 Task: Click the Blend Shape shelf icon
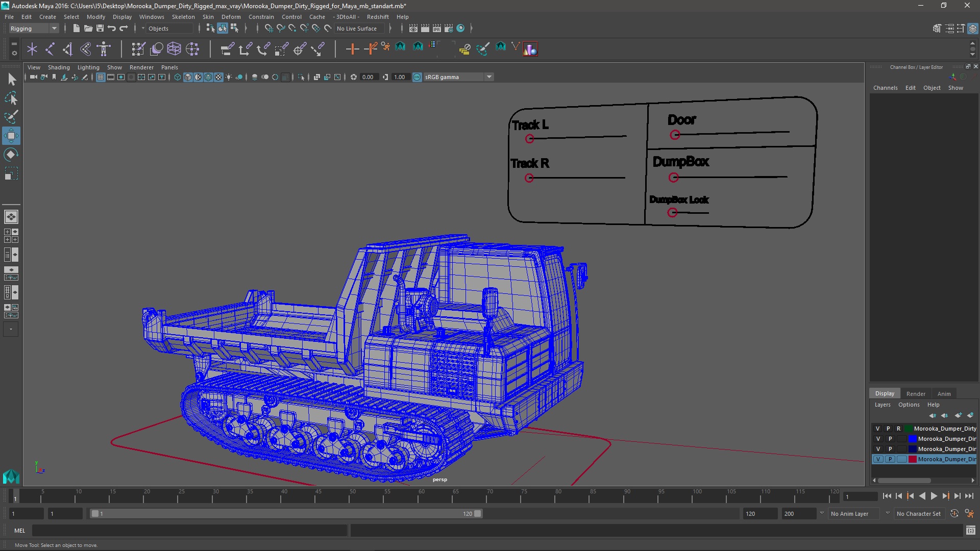pos(157,49)
